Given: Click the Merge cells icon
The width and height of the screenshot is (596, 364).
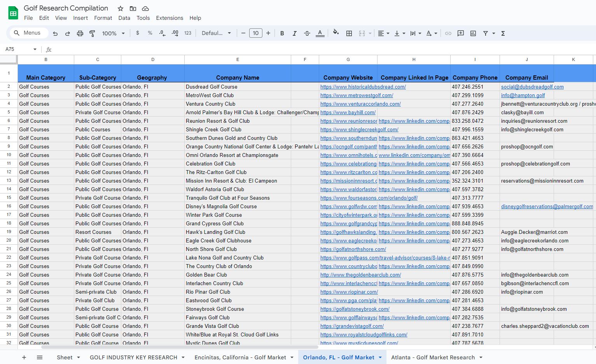Looking at the screenshot, I should 362,33.
